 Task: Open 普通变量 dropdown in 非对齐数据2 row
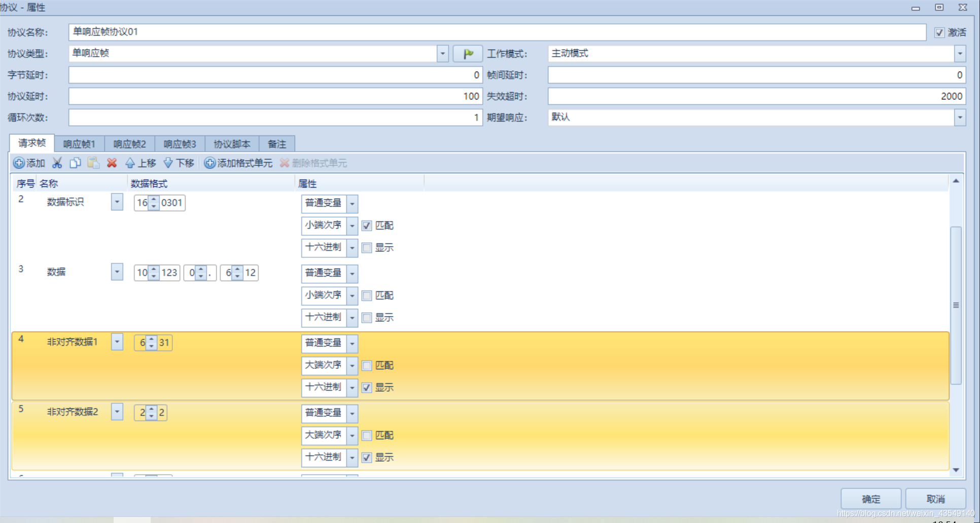click(352, 414)
